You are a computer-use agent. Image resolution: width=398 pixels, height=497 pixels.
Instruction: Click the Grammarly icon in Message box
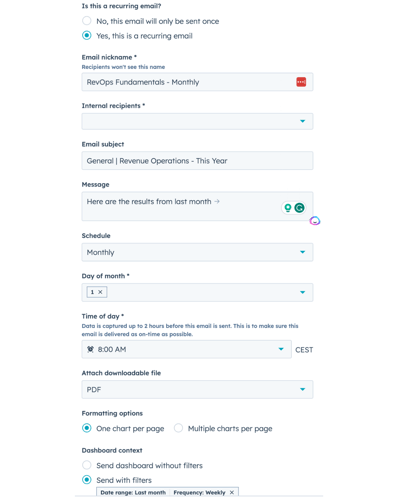point(299,208)
